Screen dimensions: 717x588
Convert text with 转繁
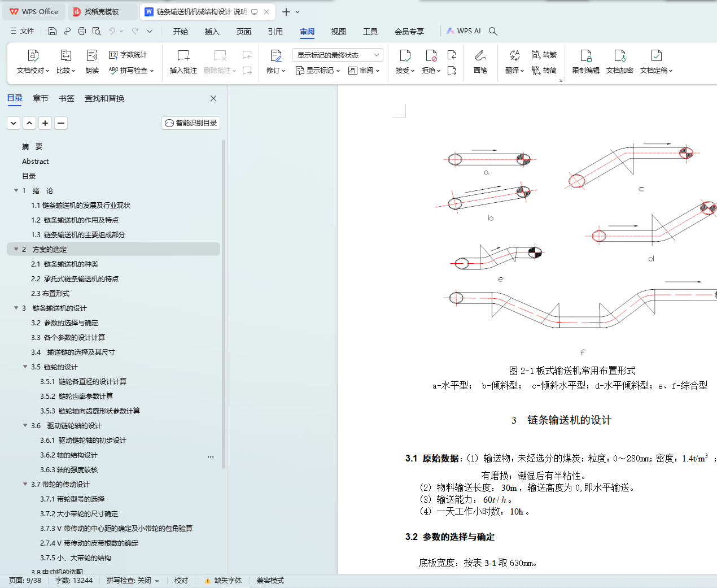point(544,55)
